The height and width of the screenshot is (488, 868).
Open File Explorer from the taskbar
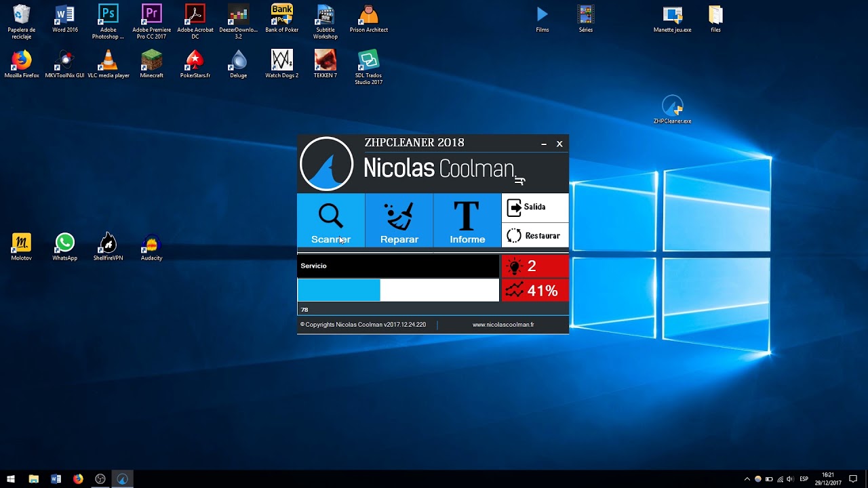click(34, 479)
